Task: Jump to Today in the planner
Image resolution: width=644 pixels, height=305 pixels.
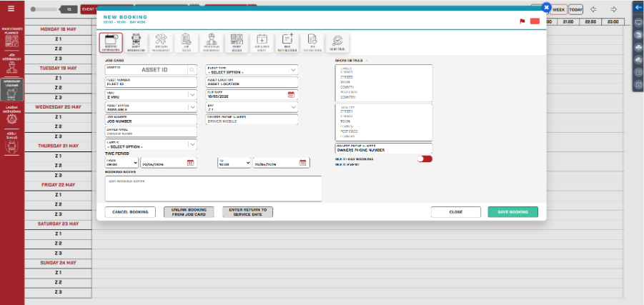Action: point(576,9)
